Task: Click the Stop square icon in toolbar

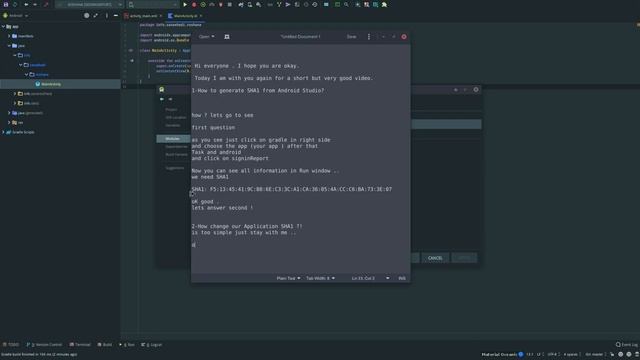Action: click(230, 4)
